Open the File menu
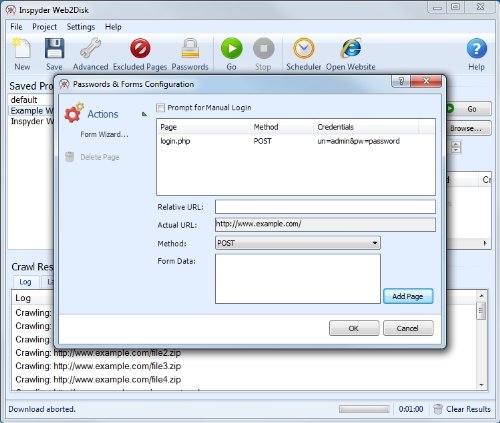500x423 pixels. tap(16, 27)
